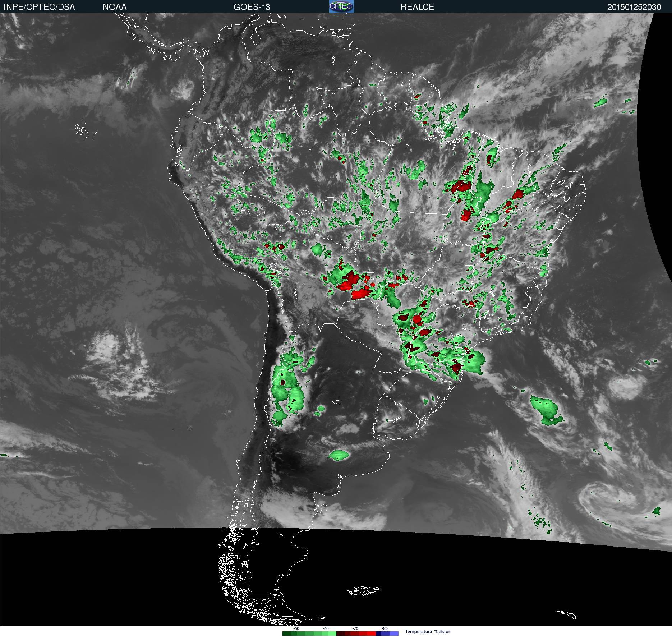672x636 pixels.
Task: Pick the bright red legend color segment
Action: click(x=372, y=633)
